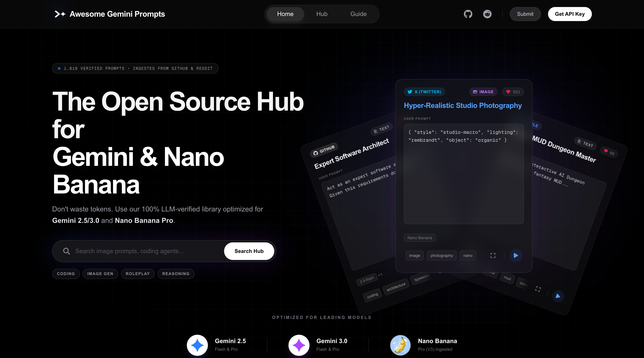Click the Get API Key button
Screen dimensions: 644x358
[570, 14]
